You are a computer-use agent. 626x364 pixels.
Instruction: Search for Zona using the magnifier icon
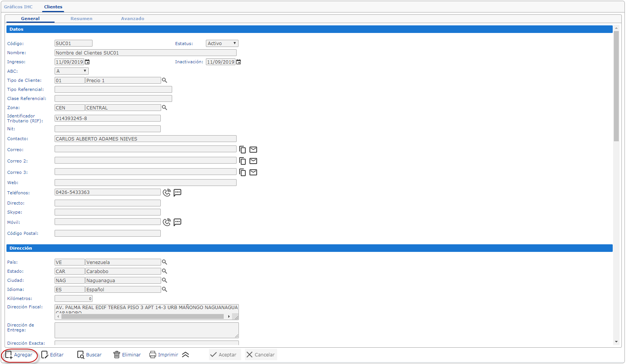pos(165,108)
